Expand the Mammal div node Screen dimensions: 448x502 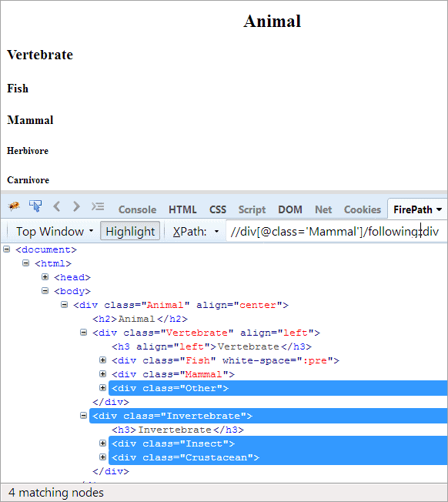[102, 374]
